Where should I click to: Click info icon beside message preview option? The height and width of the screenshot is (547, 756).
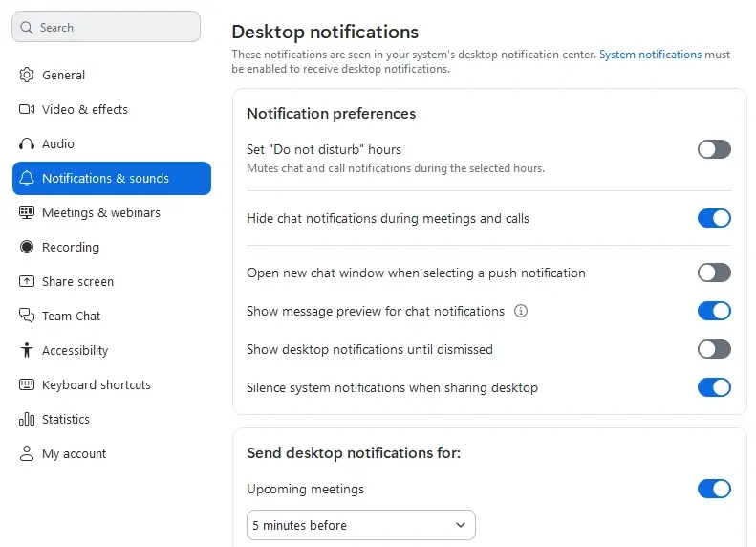click(x=521, y=311)
